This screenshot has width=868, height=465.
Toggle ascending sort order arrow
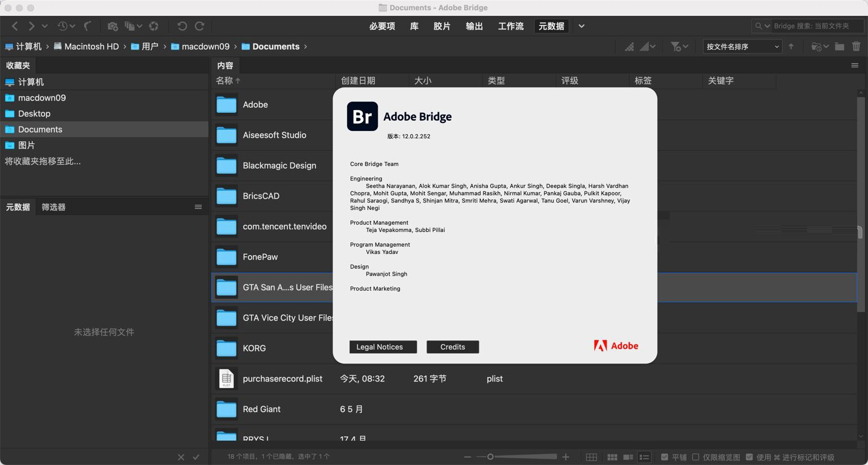791,46
